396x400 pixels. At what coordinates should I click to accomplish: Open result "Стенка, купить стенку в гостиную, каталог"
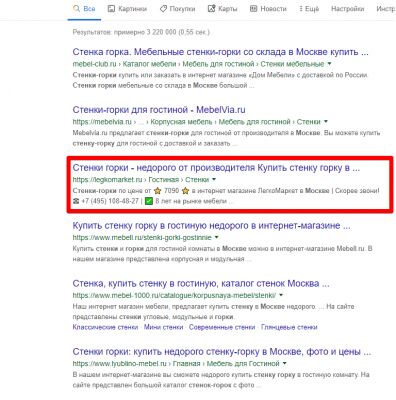pyautogui.click(x=201, y=284)
